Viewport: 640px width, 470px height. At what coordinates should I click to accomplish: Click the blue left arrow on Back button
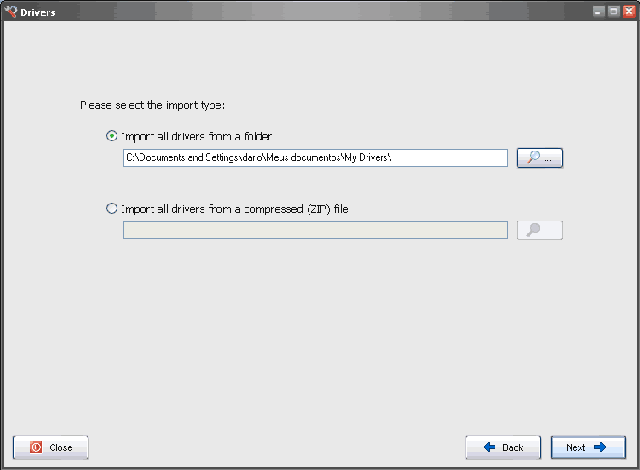click(489, 447)
